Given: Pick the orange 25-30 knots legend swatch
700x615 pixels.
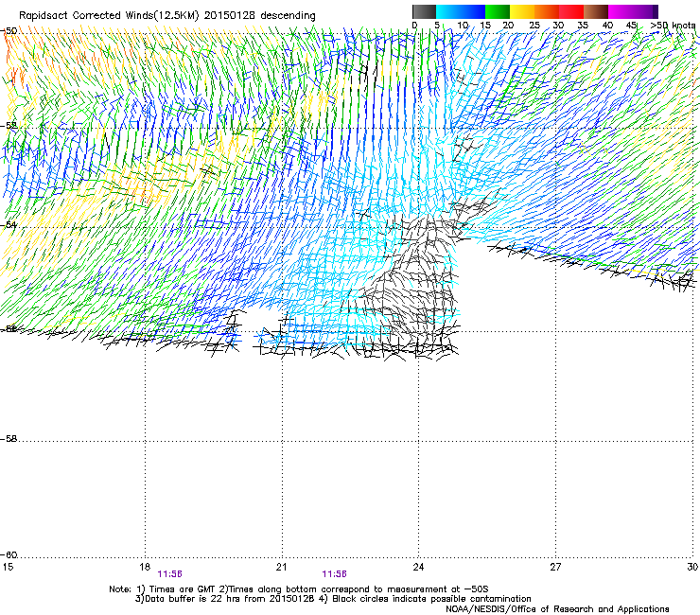Looking at the screenshot, I should tap(547, 11).
